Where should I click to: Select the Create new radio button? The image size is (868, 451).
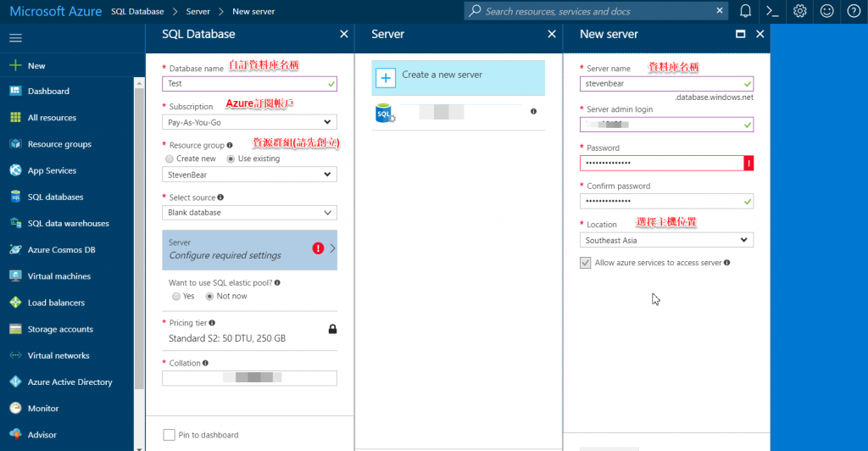[x=170, y=159]
